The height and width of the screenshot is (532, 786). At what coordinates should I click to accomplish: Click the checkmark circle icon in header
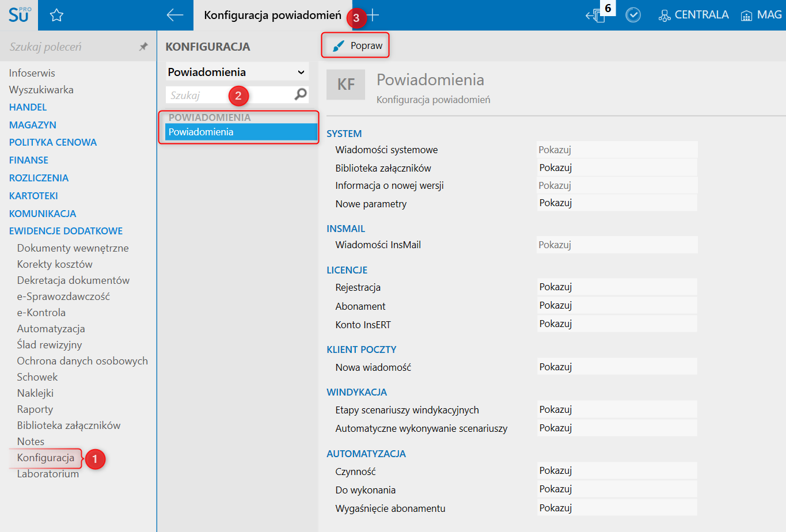(x=633, y=15)
